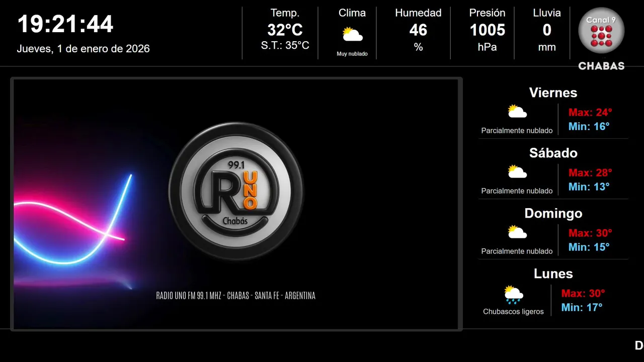Click the Clima heading
644x362 pixels.
click(x=352, y=13)
